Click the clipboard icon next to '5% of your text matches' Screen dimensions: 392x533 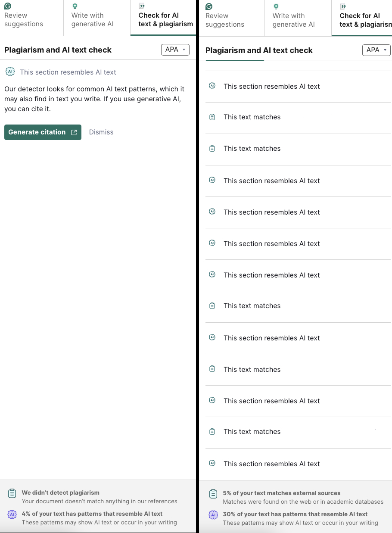(213, 494)
